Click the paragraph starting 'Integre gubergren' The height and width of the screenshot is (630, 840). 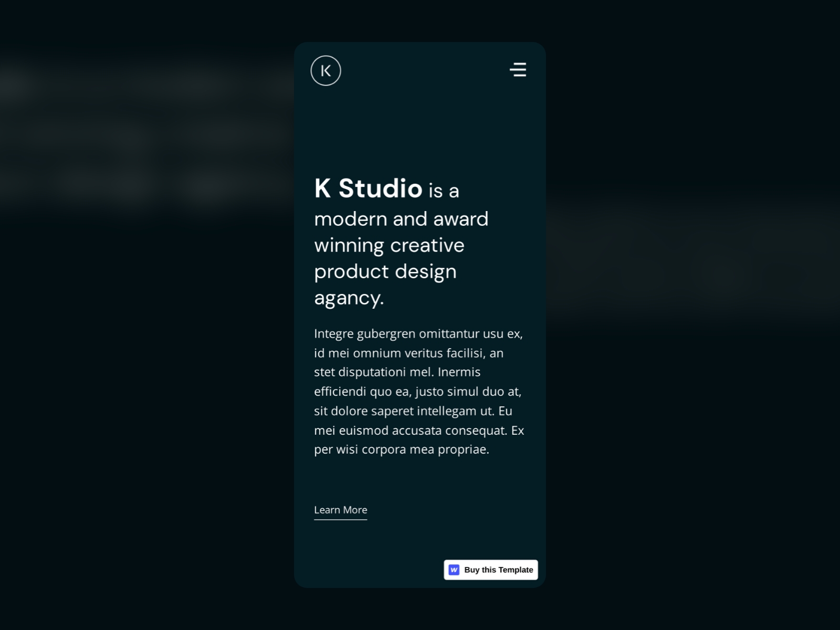[419, 392]
